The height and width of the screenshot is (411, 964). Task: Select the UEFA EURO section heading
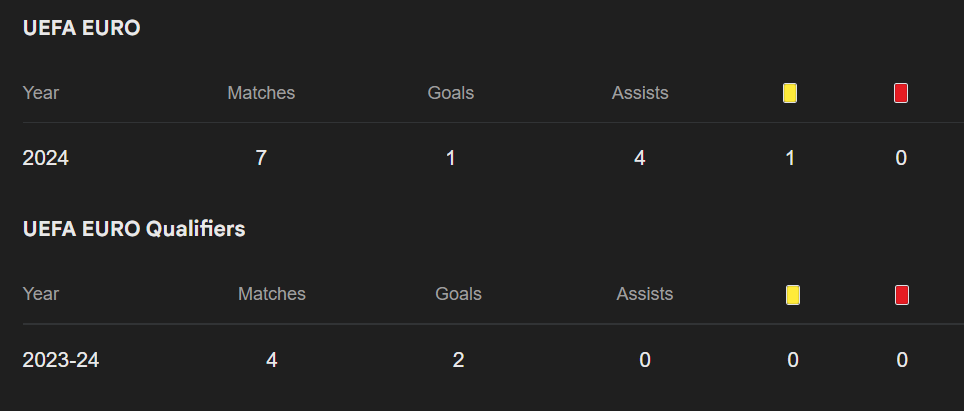coord(81,28)
